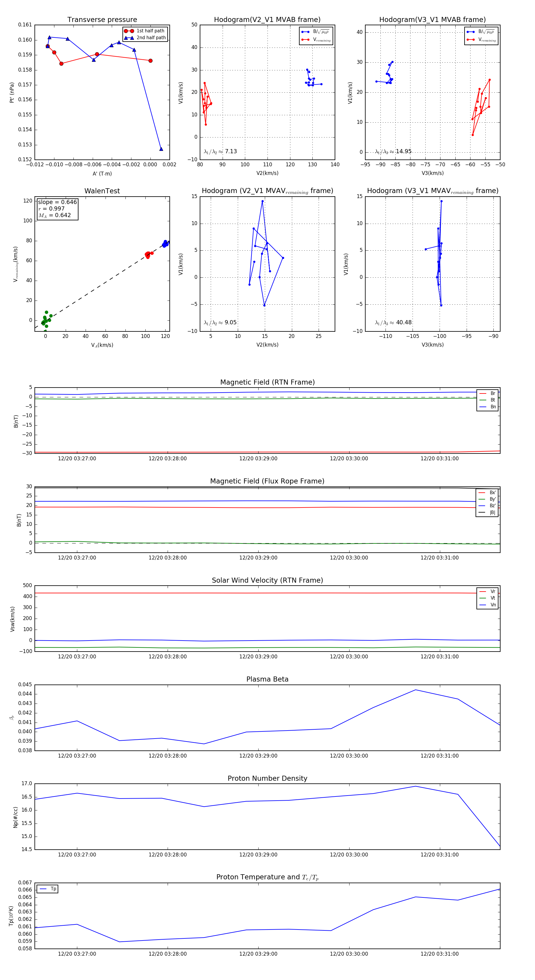Click the 'Magnetic Field (RTN Frame)' title

(267, 382)
